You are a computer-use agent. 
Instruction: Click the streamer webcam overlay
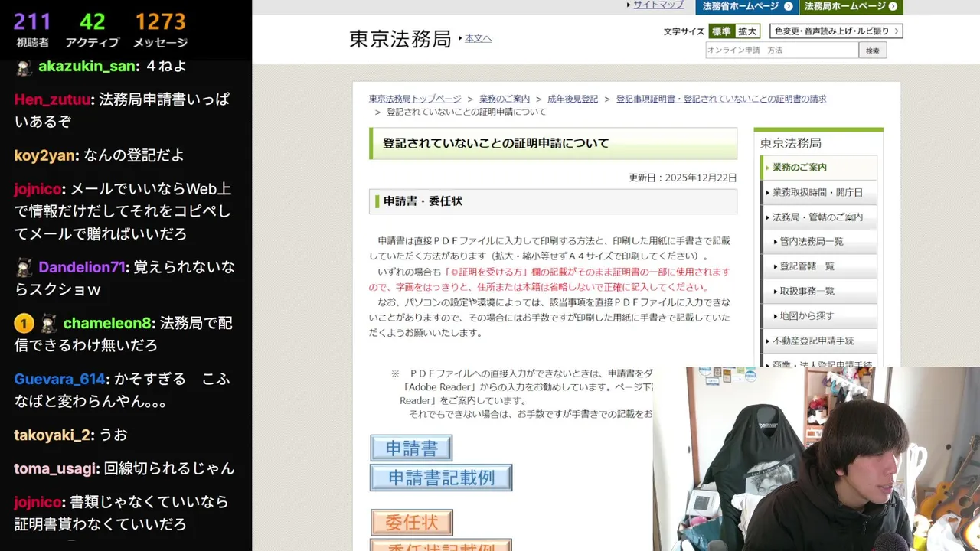point(816,458)
